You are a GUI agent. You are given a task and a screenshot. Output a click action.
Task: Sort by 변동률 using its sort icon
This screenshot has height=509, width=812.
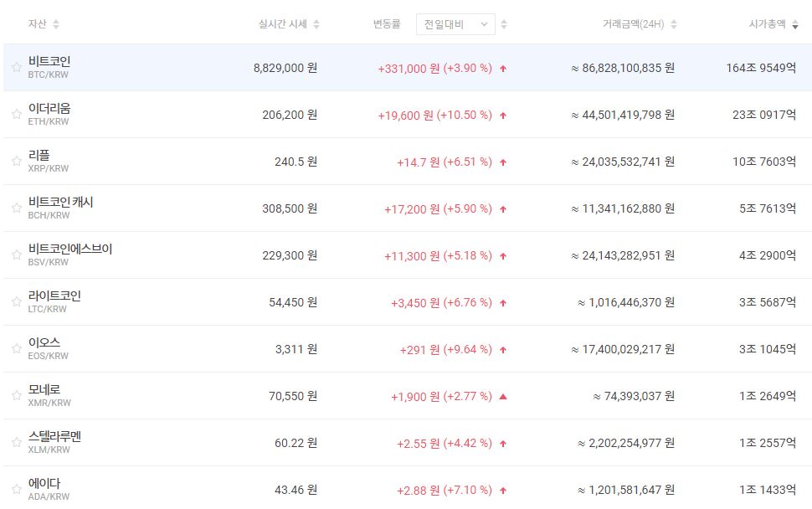503,24
